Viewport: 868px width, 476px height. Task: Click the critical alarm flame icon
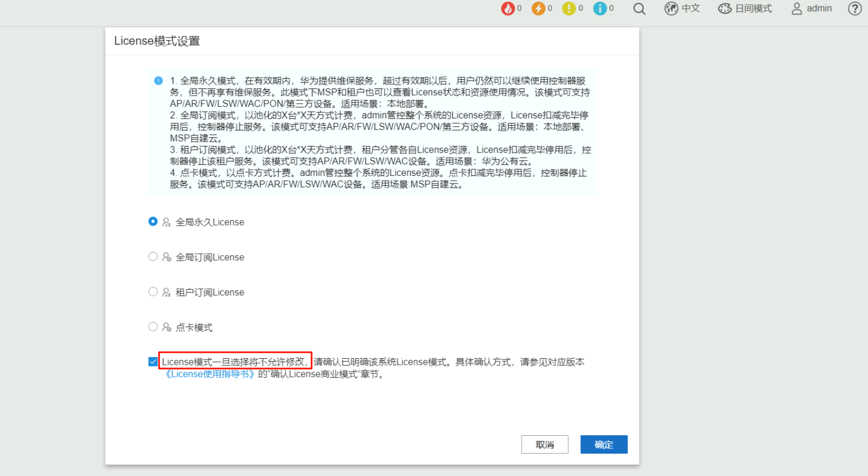[x=508, y=9]
